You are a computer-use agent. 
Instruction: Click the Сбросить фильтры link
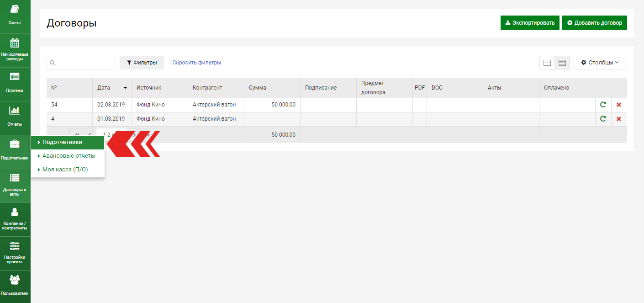(x=197, y=63)
